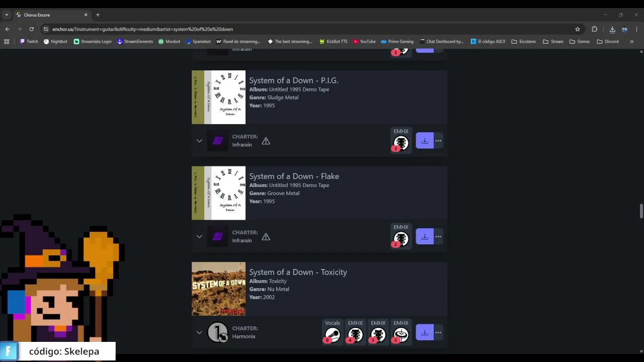Expand the Toxicity chart details chevron
Image resolution: width=644 pixels, height=362 pixels.
[199, 332]
